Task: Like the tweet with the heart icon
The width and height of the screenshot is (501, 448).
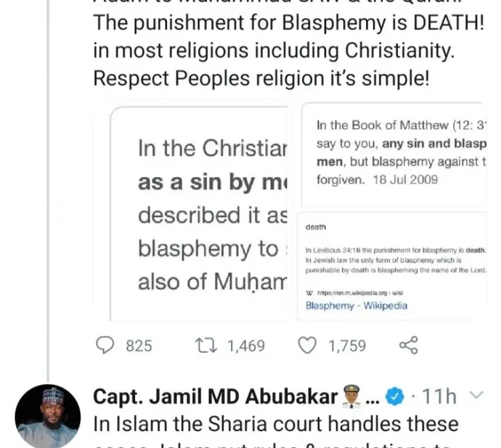Action: point(307,346)
